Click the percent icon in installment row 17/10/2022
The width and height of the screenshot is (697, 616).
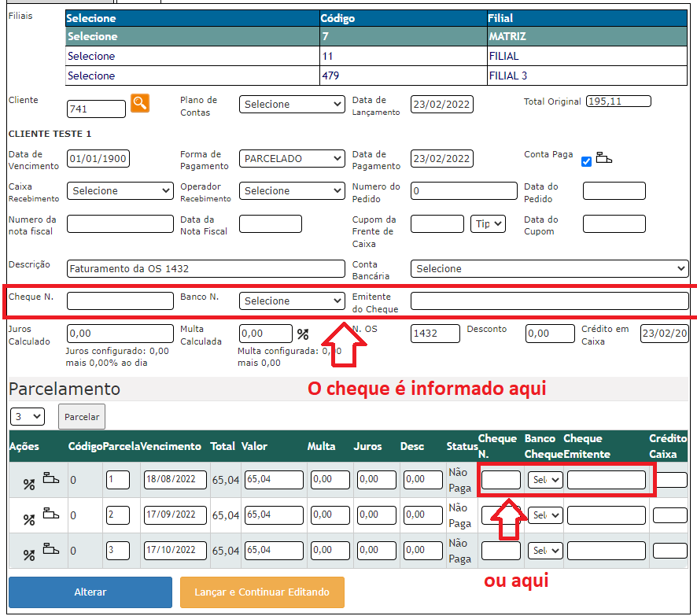coord(29,555)
